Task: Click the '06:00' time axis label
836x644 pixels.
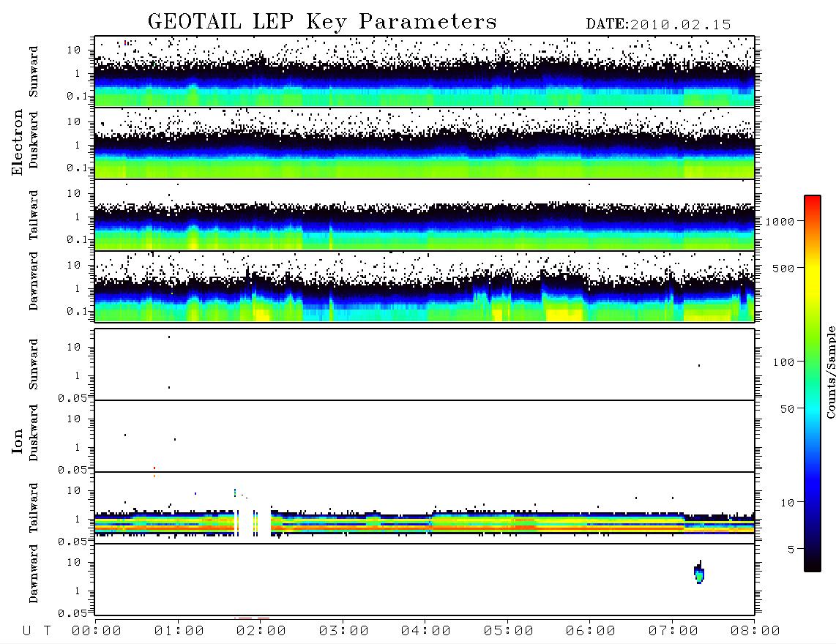Action: [591, 631]
